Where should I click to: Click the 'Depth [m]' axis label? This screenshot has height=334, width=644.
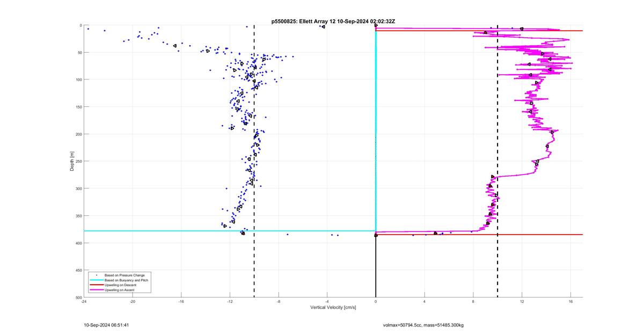[x=72, y=161]
